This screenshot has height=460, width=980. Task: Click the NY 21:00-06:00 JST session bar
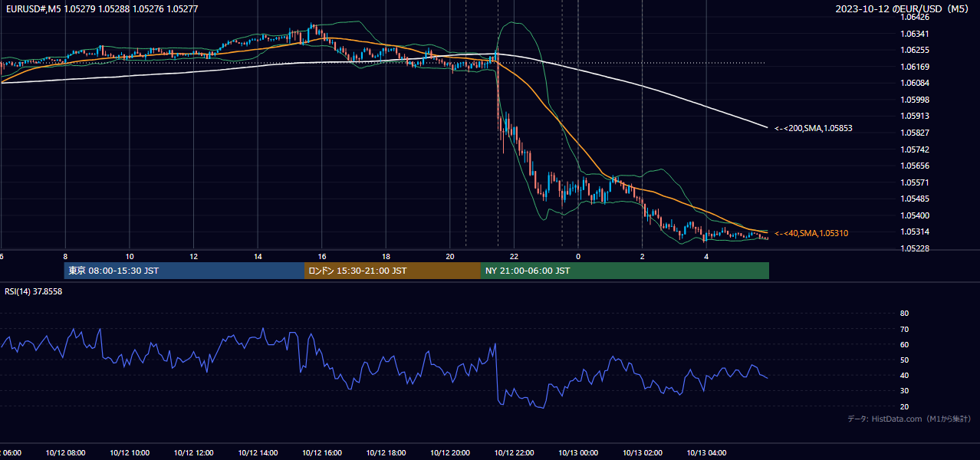click(625, 271)
